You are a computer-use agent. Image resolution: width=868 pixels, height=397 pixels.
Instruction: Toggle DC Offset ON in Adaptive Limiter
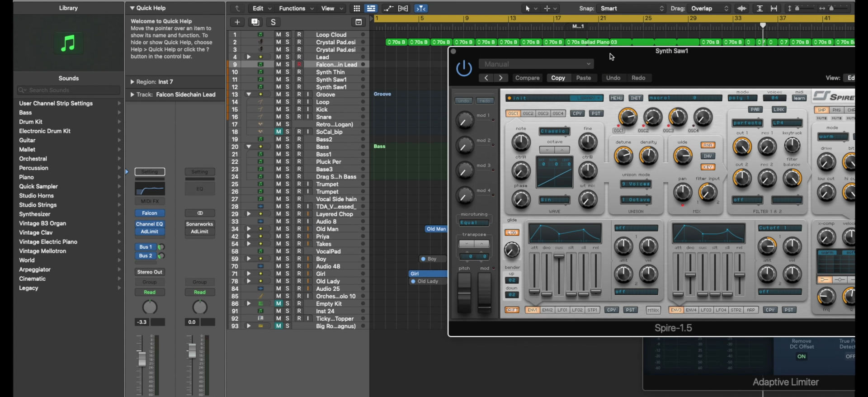(801, 356)
